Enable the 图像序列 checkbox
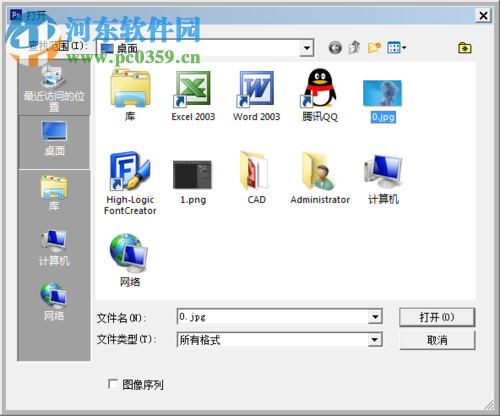This screenshot has width=500, height=416. click(113, 384)
